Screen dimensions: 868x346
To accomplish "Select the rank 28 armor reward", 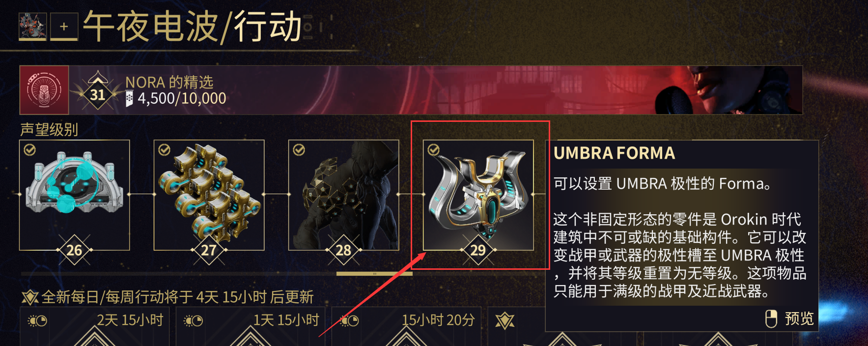I will click(x=344, y=195).
